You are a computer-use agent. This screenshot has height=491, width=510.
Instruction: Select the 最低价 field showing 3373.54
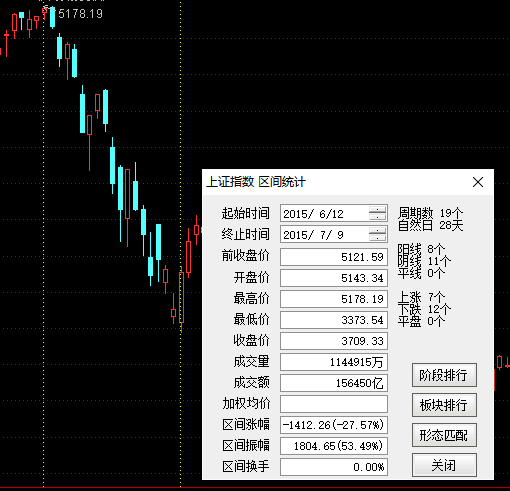point(334,320)
